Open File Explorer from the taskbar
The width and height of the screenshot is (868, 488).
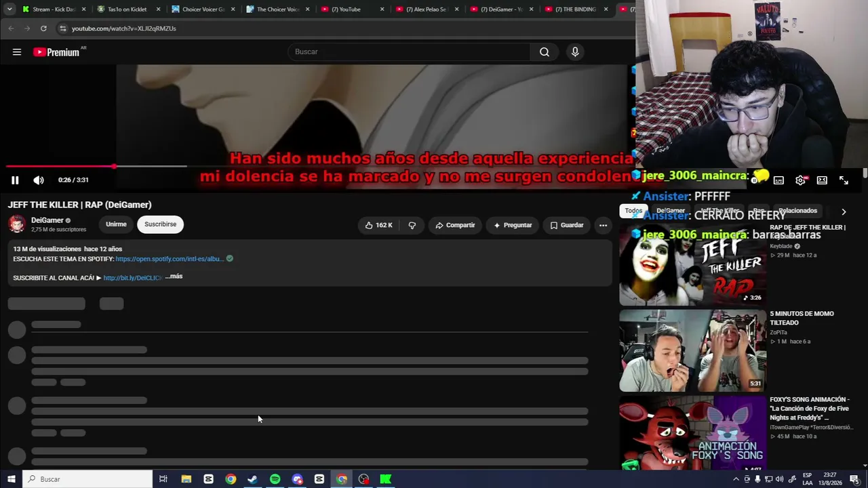tap(186, 479)
